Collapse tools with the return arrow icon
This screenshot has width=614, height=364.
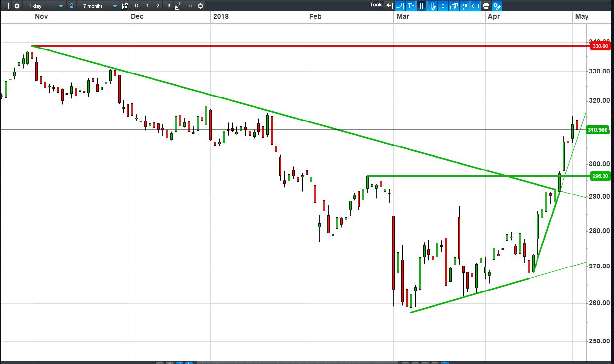(x=389, y=6)
